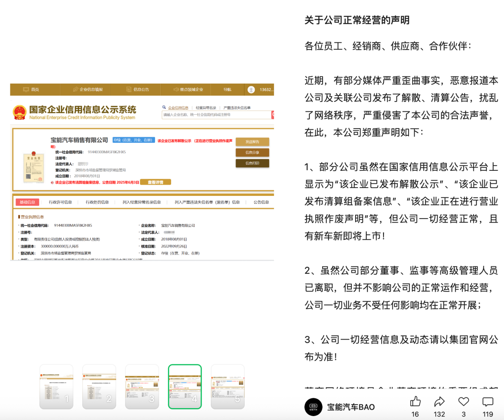504x420 pixels.
Task: Switch to 基础信息 tab
Action: point(27,202)
